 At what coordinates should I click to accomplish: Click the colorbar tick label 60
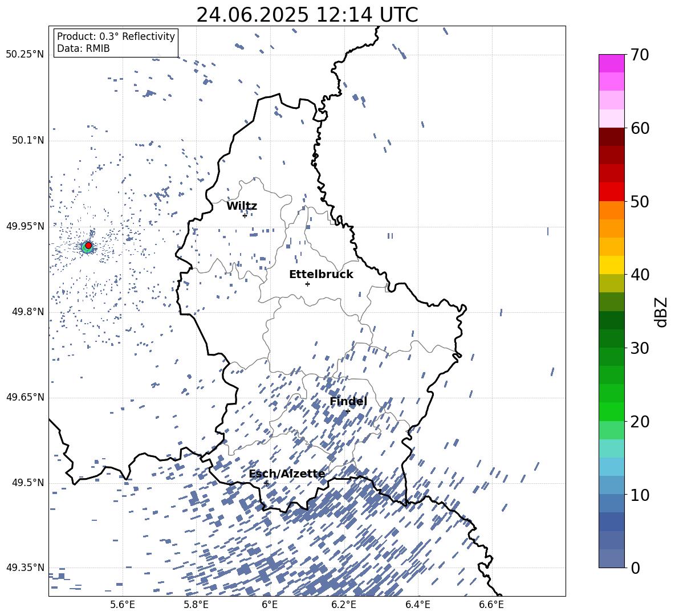640,128
